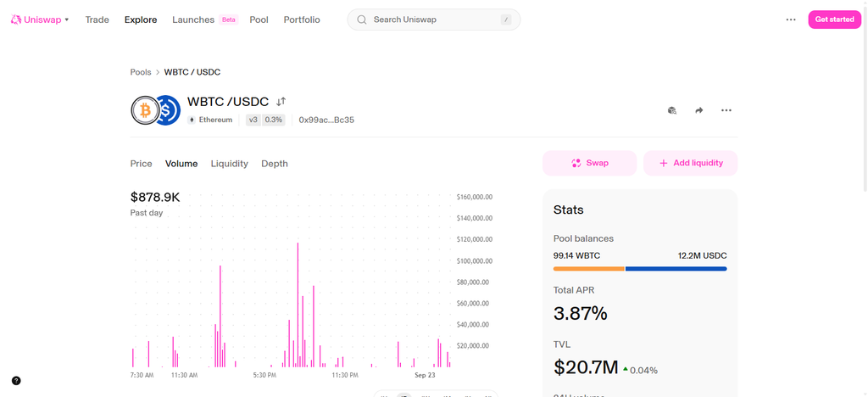Viewport: 868px width, 397px height.
Task: Focus the Search Uniswap field
Action: [x=433, y=20]
